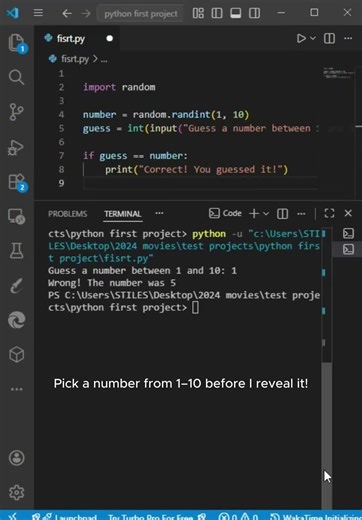The height and width of the screenshot is (520, 362).
Task: Add a new terminal with plus icon
Action: (254, 213)
